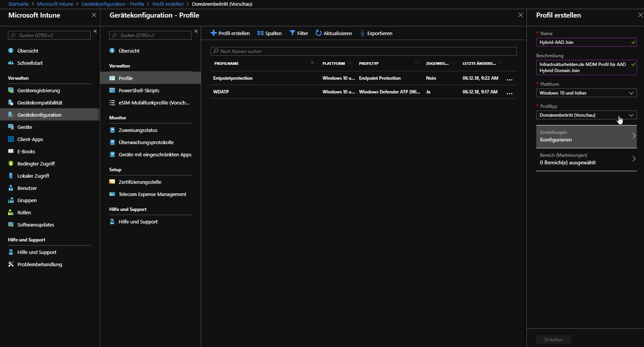The height and width of the screenshot is (347, 644).
Task: Click the Softwareupdates icon
Action: pos(11,225)
